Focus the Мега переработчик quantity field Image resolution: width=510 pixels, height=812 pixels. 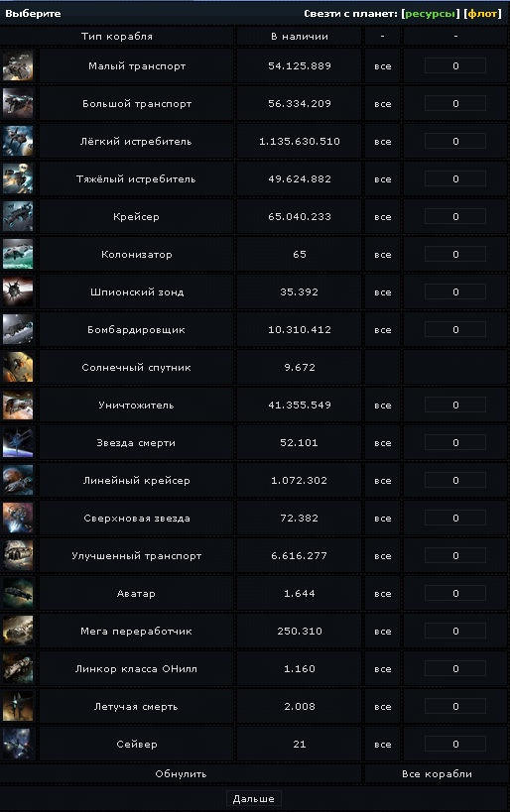[x=455, y=631]
